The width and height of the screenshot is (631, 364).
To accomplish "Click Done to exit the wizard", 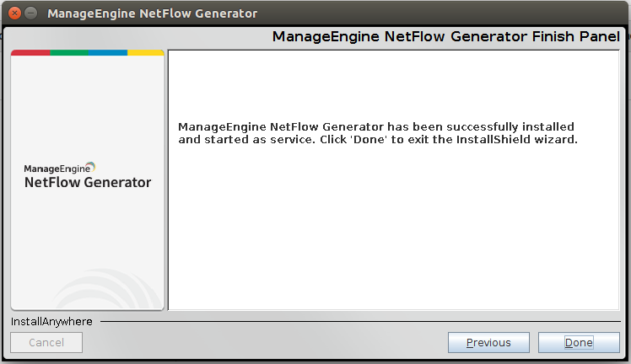I will (579, 342).
